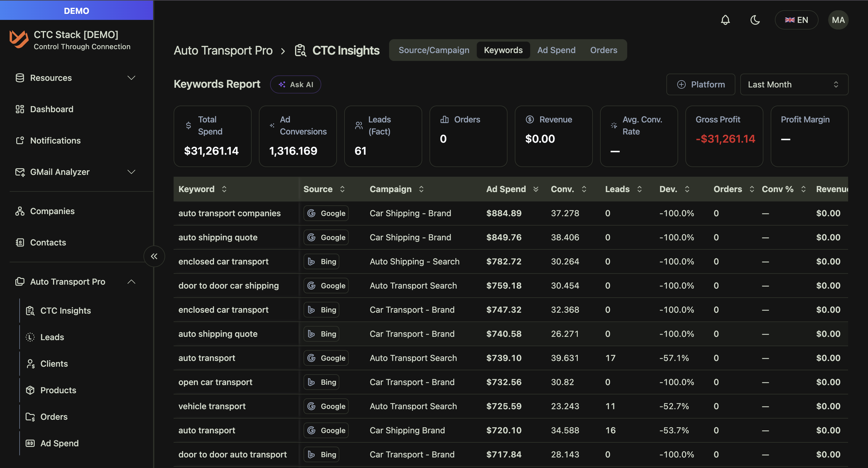The height and width of the screenshot is (468, 868).
Task: Open the MA user avatar menu
Action: pos(838,20)
